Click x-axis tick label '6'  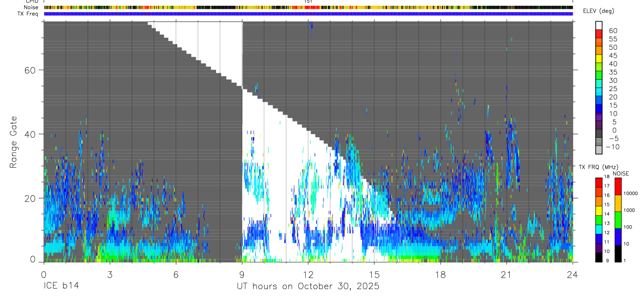click(176, 274)
